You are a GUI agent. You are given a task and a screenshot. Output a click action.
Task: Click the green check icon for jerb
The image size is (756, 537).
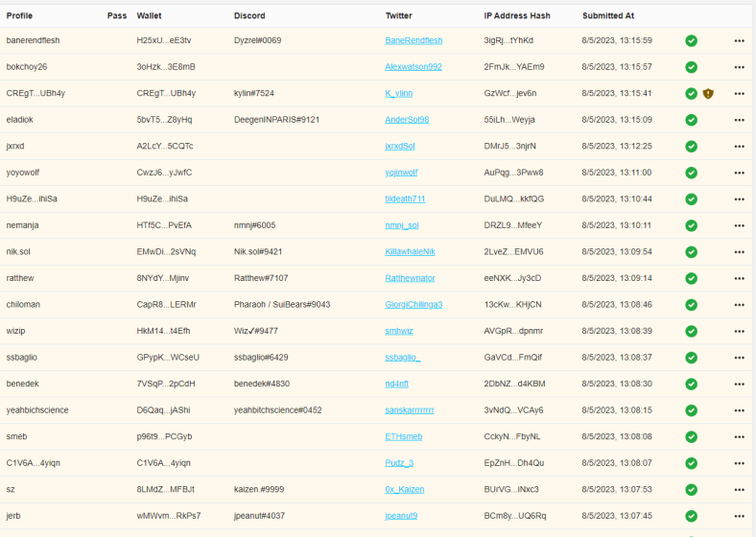click(691, 516)
